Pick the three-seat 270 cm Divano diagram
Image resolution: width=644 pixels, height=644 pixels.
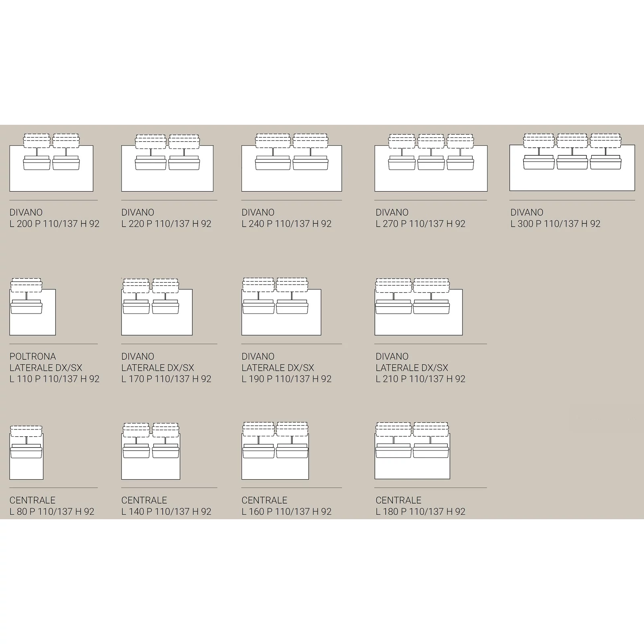click(431, 163)
